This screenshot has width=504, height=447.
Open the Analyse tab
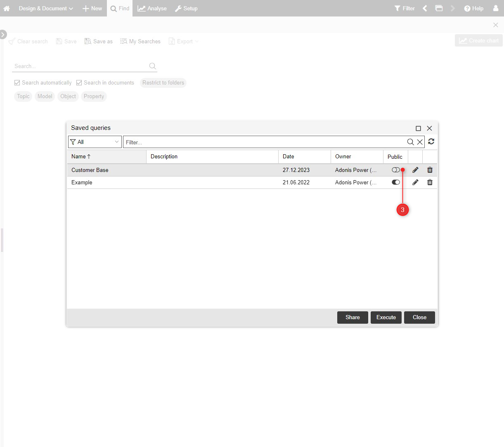click(x=152, y=8)
